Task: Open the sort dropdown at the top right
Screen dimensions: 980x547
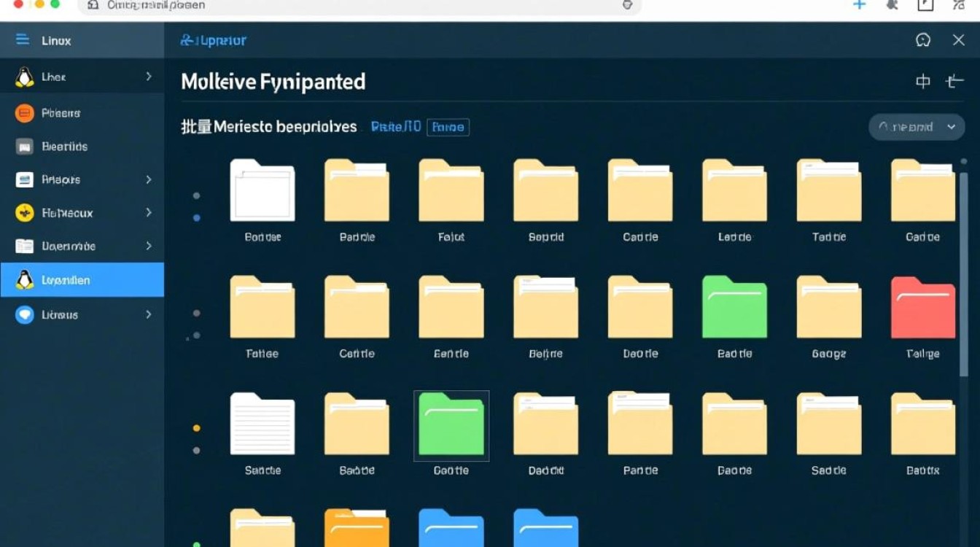Action: point(917,127)
